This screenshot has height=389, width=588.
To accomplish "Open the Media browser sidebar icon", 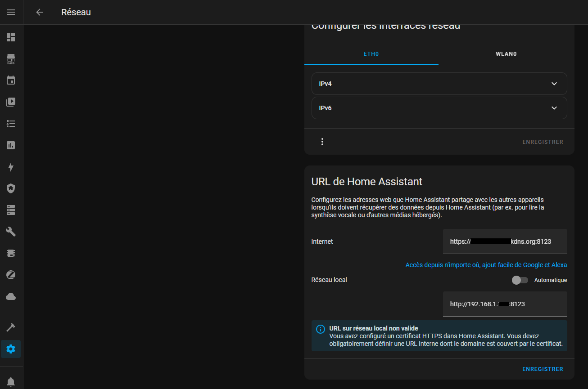I will click(x=11, y=102).
